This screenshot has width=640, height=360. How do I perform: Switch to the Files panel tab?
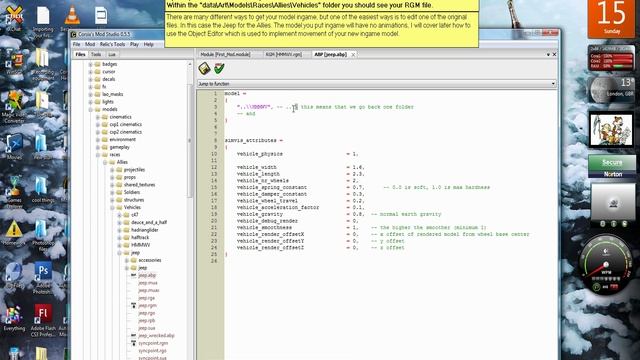[80, 54]
